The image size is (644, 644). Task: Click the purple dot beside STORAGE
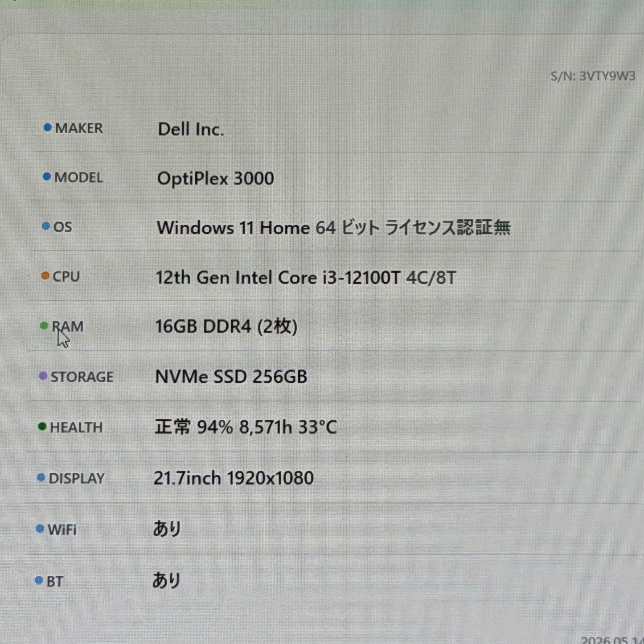pyautogui.click(x=43, y=376)
